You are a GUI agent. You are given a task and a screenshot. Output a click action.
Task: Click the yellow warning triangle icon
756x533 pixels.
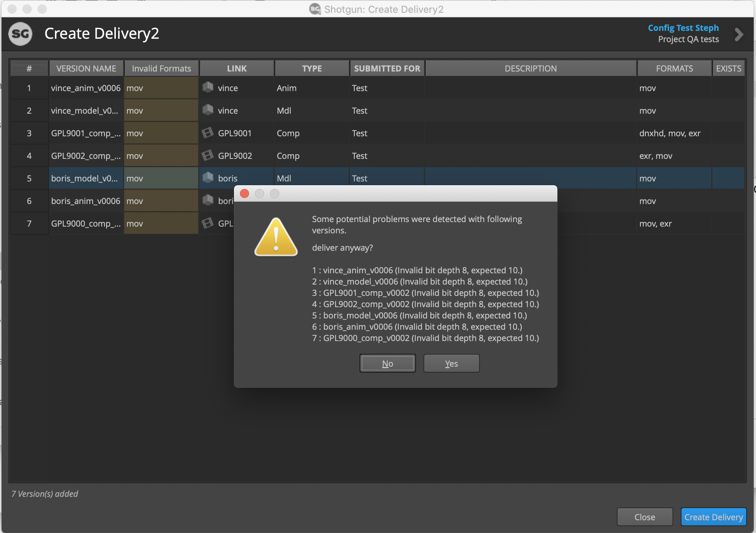coord(276,238)
